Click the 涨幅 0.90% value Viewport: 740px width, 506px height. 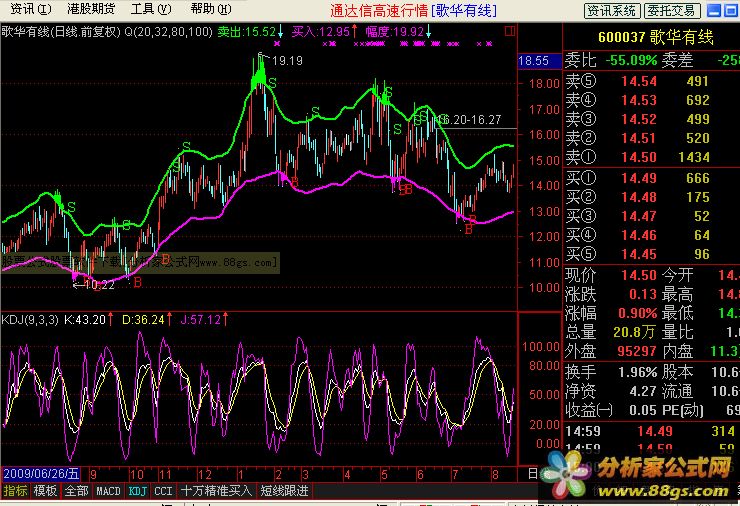[638, 313]
